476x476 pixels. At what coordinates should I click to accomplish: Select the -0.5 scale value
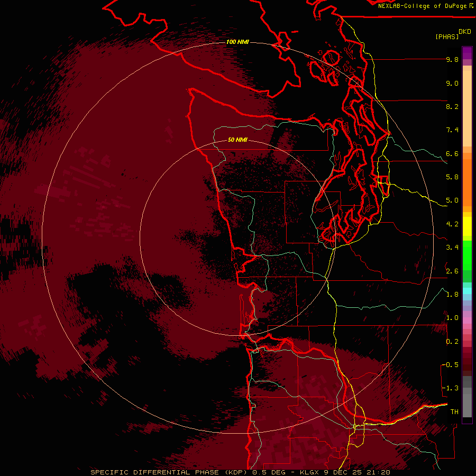(x=450, y=365)
